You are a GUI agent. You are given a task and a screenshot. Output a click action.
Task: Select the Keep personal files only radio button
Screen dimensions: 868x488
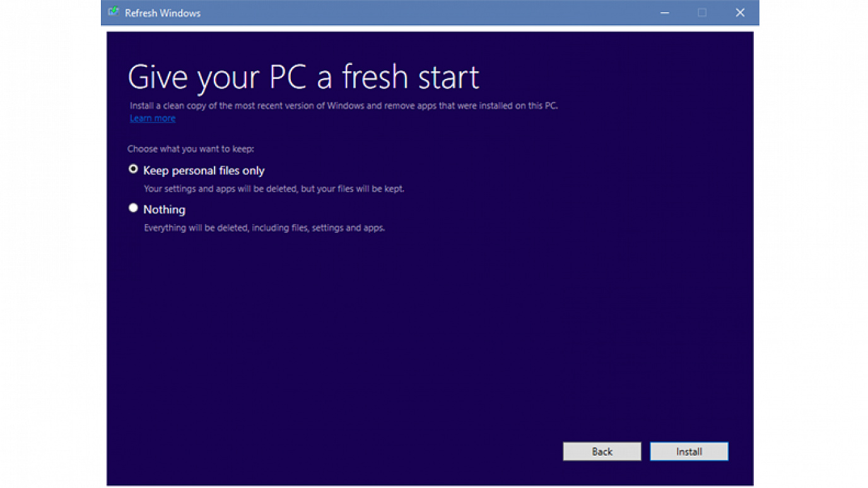coord(133,169)
